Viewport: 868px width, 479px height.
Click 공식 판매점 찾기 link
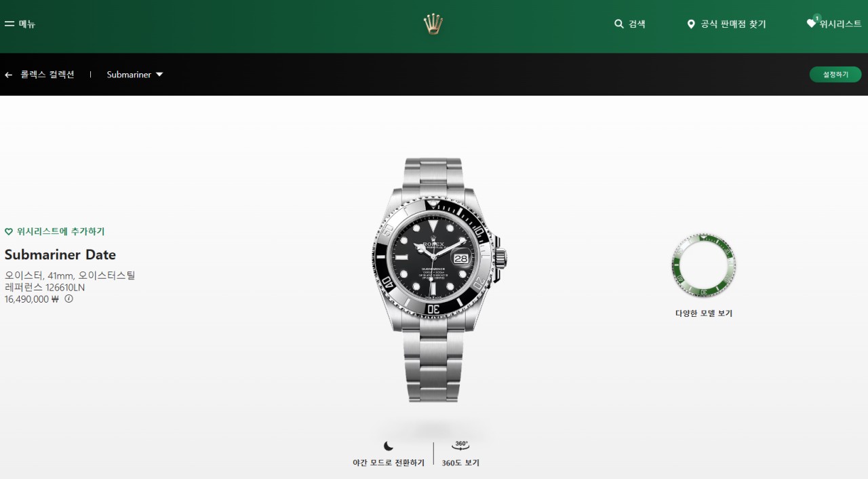[733, 24]
